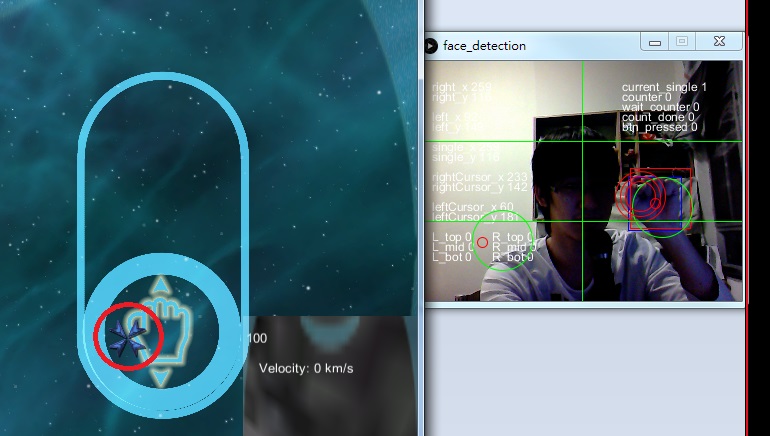
Task: Click the rightCursor_x 233 debug text
Action: (478, 177)
